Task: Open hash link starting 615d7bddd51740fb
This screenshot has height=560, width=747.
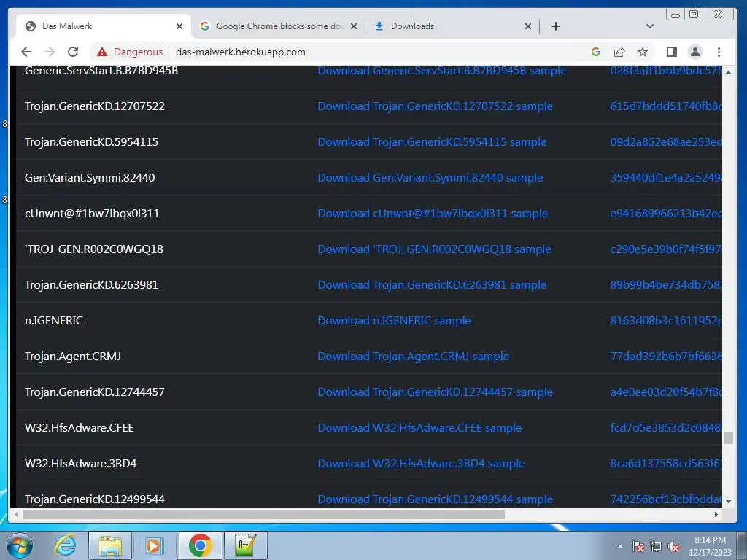Action: click(666, 106)
